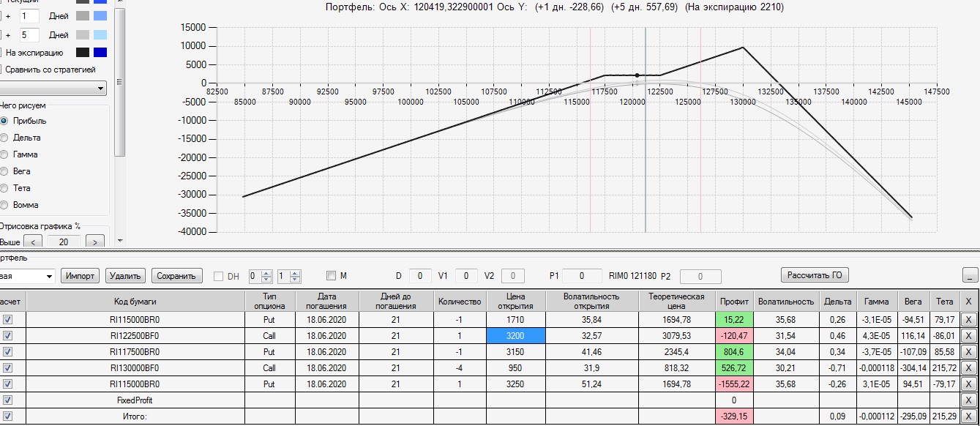This screenshot has width=980, height=426.
Task: Remove the RI130000BF0 position with X
Action: 968,368
